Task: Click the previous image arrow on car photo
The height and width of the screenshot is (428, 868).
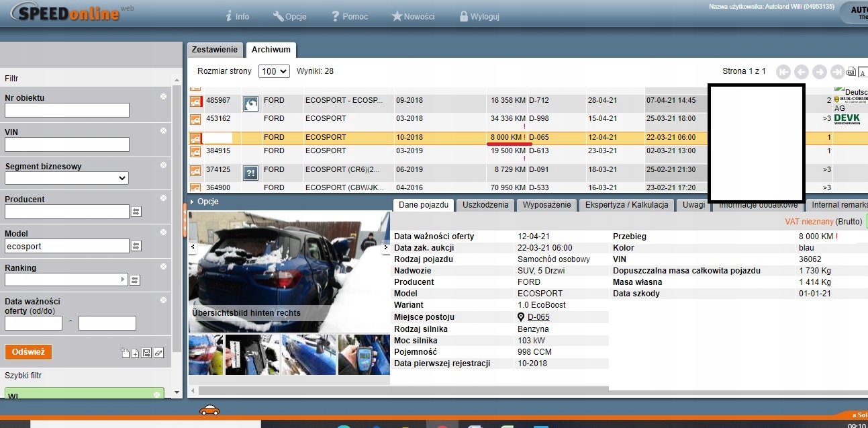Action: pos(193,247)
